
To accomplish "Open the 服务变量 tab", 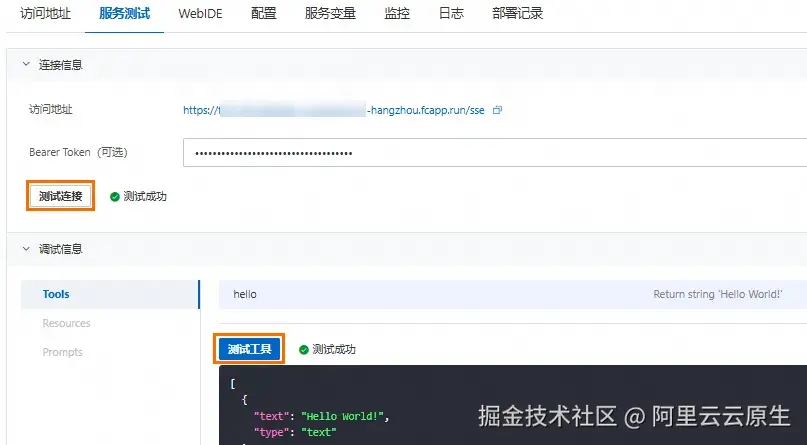I will click(330, 13).
